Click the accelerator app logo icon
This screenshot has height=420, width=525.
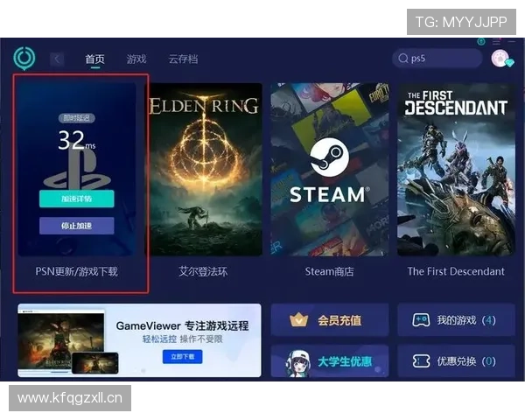point(24,58)
